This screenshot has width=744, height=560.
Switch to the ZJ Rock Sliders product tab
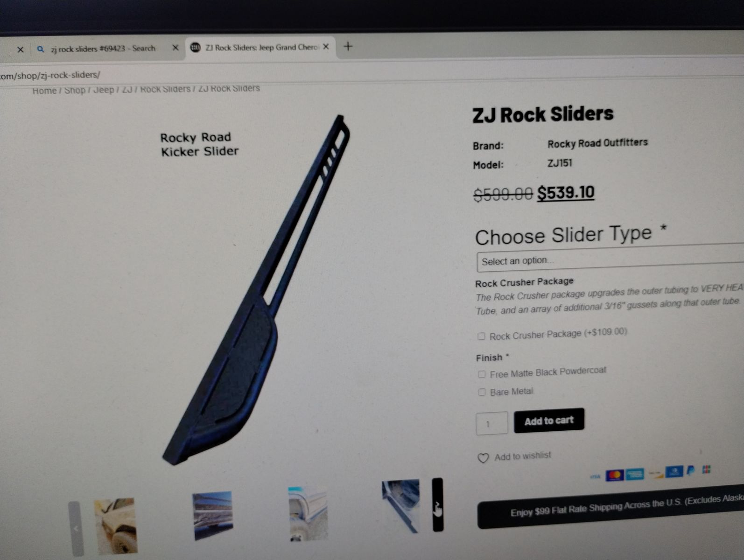(260, 47)
